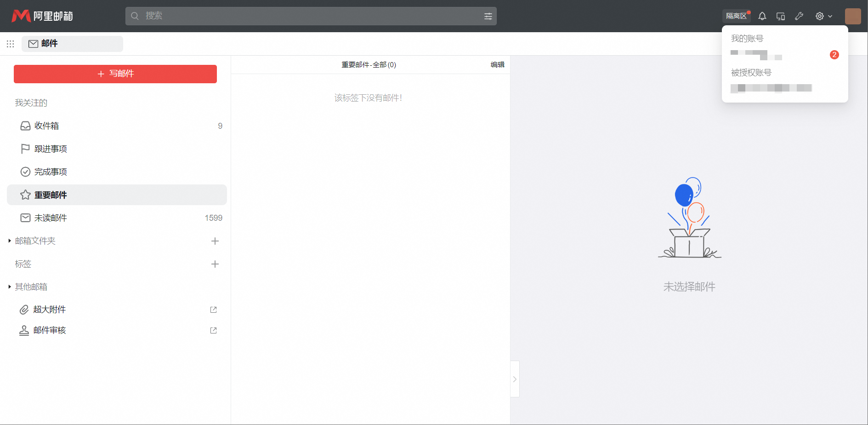
Task: Click the 编辑 edit link
Action: click(x=497, y=65)
